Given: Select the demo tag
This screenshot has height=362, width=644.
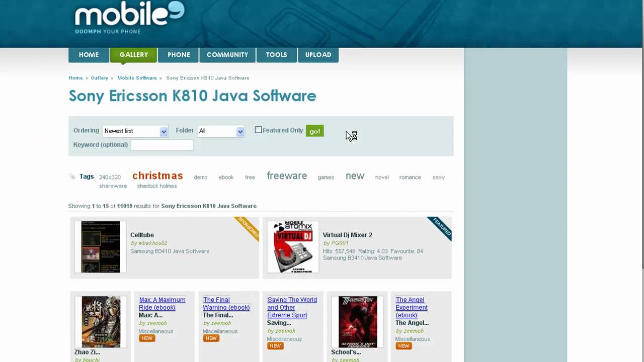Looking at the screenshot, I should click(201, 177).
